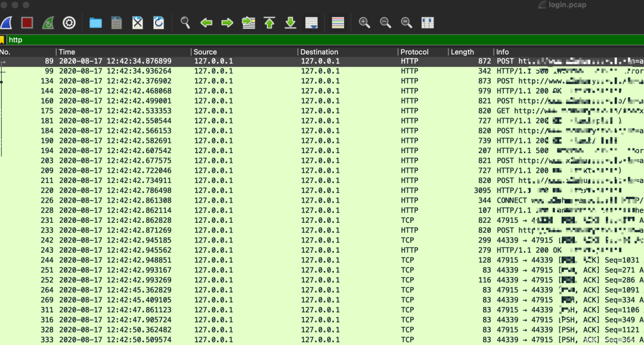Select CONNECT request packet 226
This screenshot has height=345, width=644.
click(x=322, y=200)
